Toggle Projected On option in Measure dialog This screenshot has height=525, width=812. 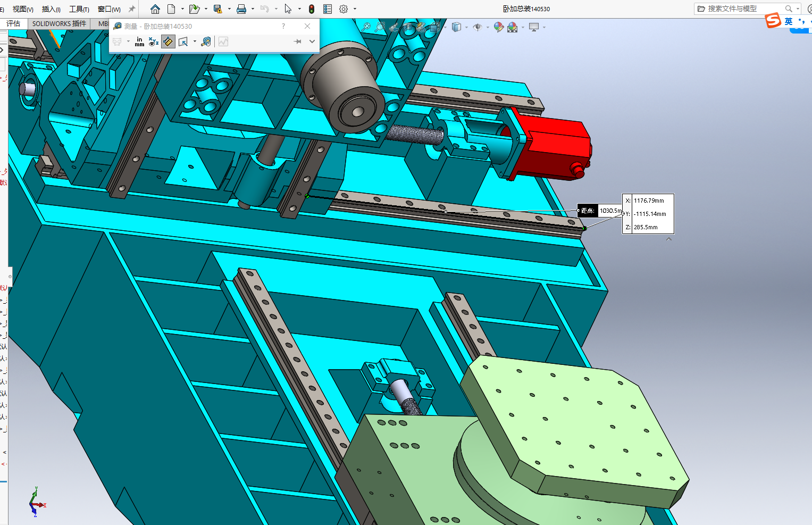pos(183,41)
